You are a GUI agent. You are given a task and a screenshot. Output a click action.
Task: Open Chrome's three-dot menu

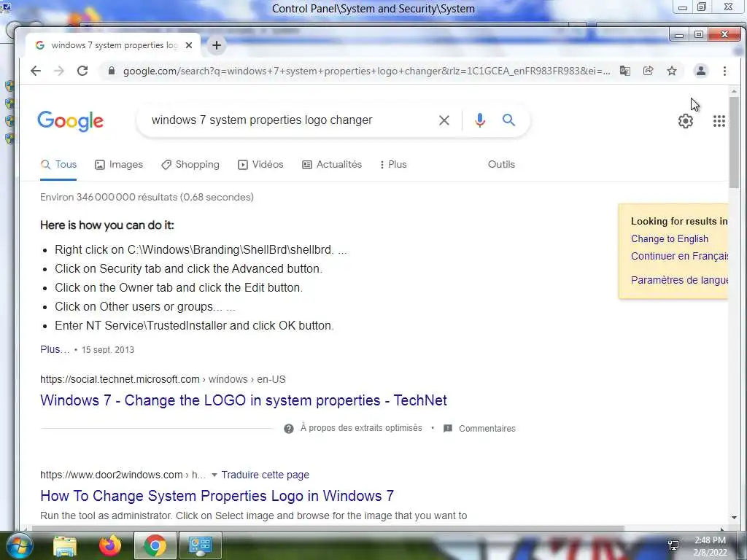724,71
